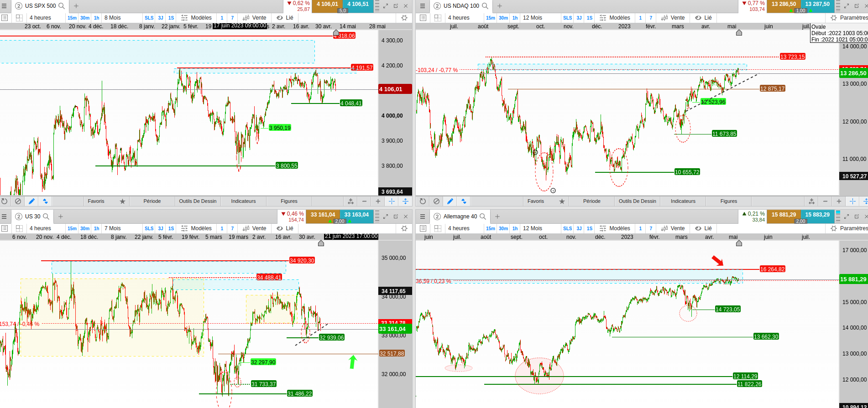
Task: Click the 33 163,04 buy price button for US 30
Action: pyautogui.click(x=356, y=217)
